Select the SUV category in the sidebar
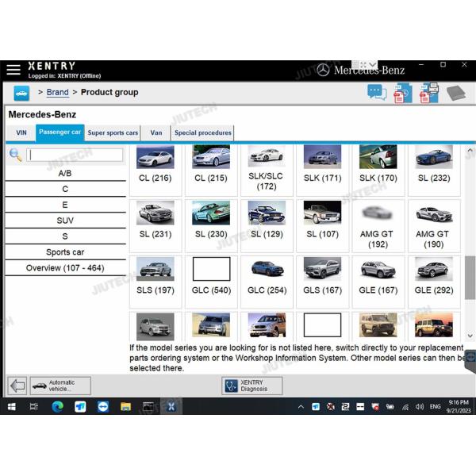Viewport: 476px width, 476px height. [x=65, y=221]
